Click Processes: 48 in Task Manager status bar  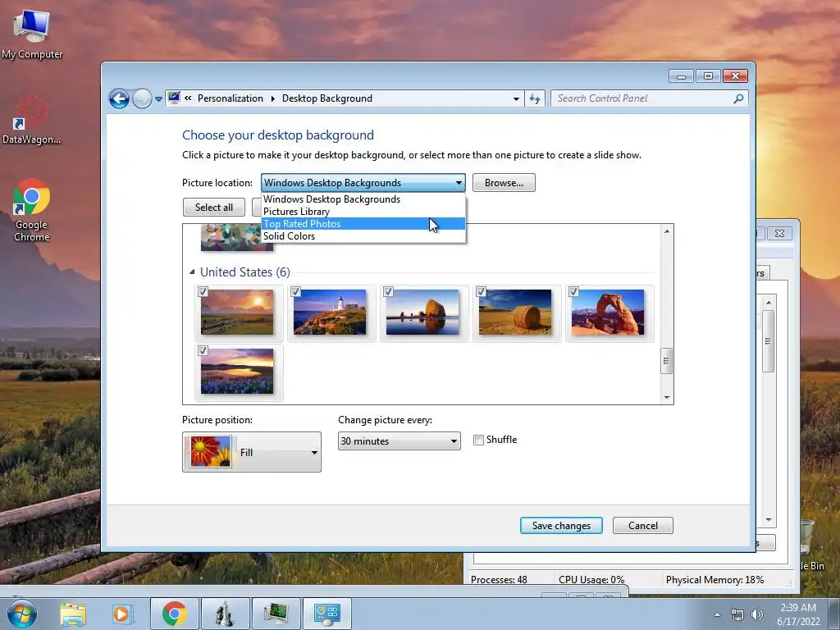[499, 580]
